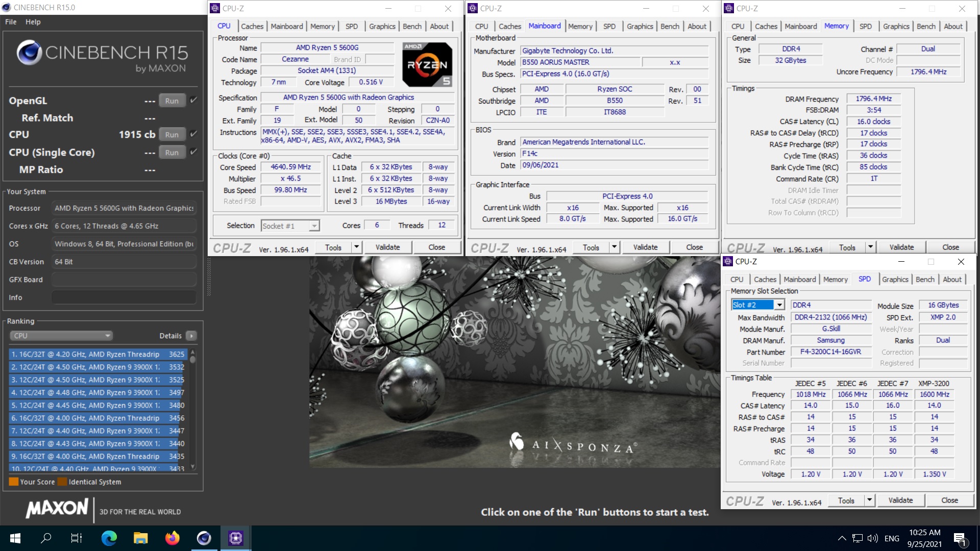The height and width of the screenshot is (551, 980).
Task: Open Memory tab in SPD CPU-Z window
Action: pos(835,279)
